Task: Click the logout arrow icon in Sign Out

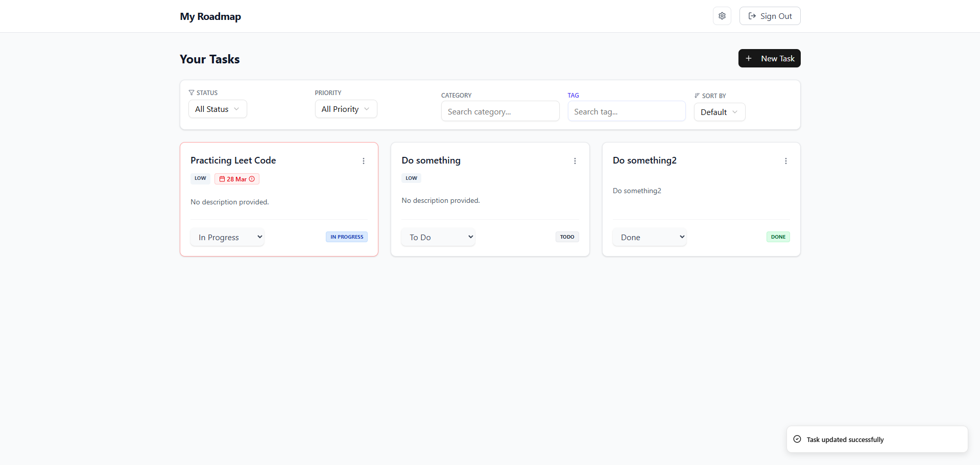Action: [752, 16]
